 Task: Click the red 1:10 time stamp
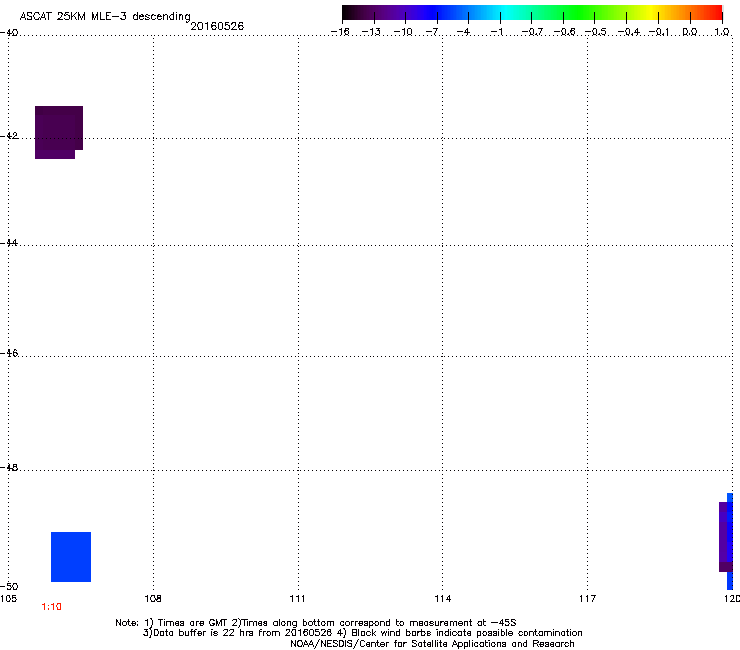51,607
